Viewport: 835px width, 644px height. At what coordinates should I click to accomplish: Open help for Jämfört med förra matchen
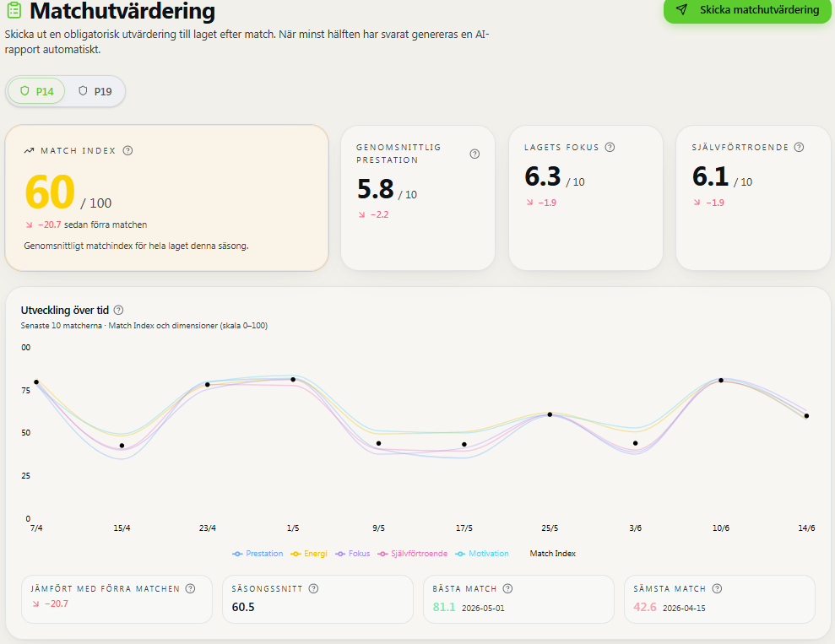(190, 588)
